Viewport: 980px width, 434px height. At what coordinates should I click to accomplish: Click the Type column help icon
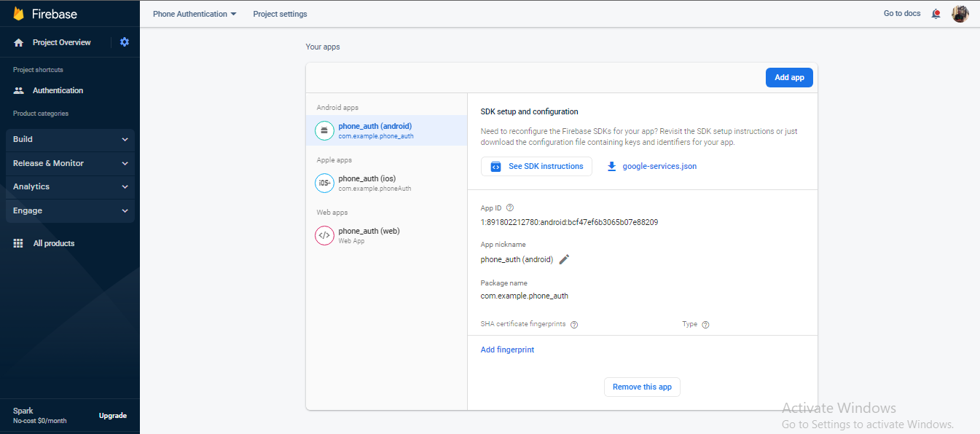point(705,325)
